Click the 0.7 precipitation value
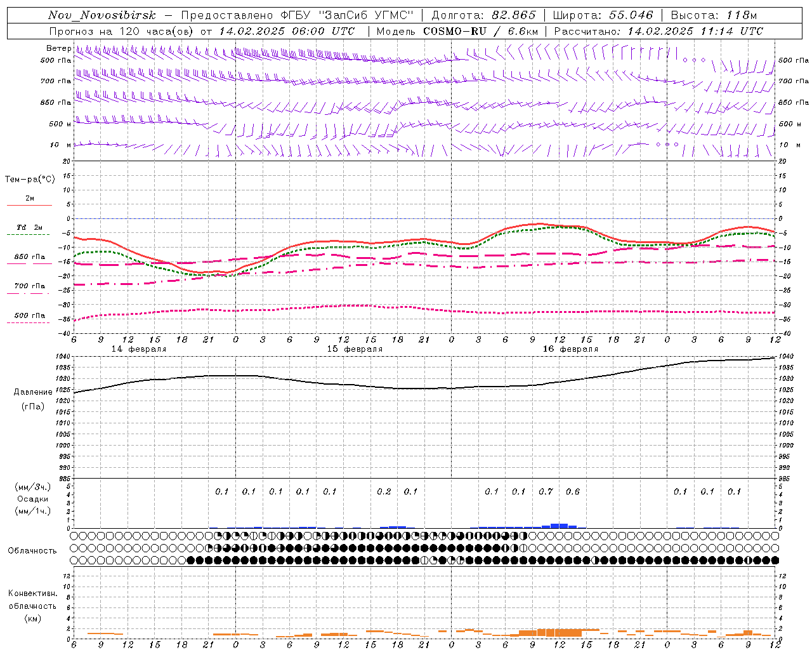 (546, 491)
